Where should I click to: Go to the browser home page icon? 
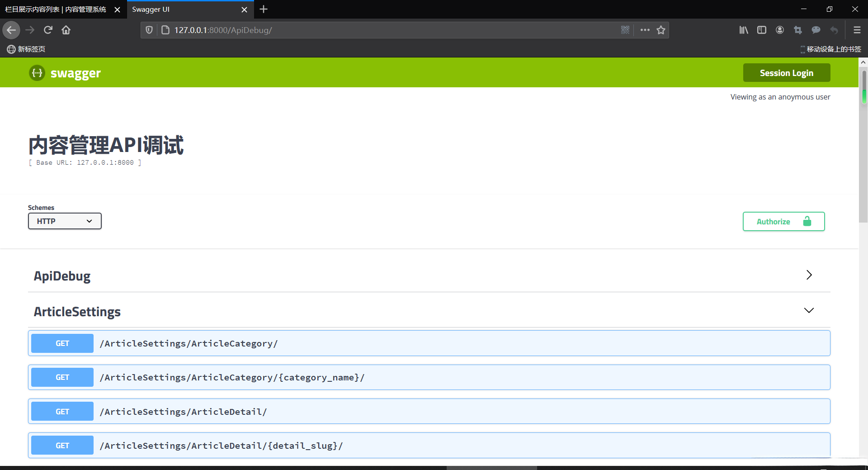click(x=66, y=30)
